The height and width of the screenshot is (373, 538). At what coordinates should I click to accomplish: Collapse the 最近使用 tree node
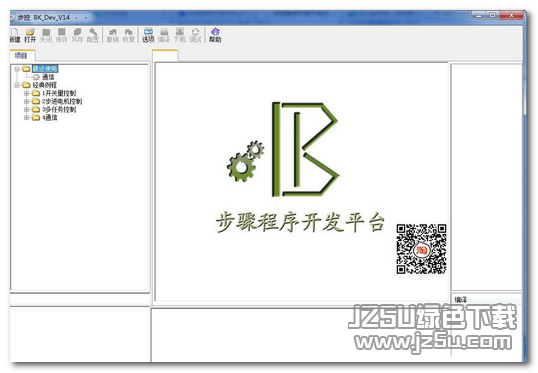(x=16, y=69)
